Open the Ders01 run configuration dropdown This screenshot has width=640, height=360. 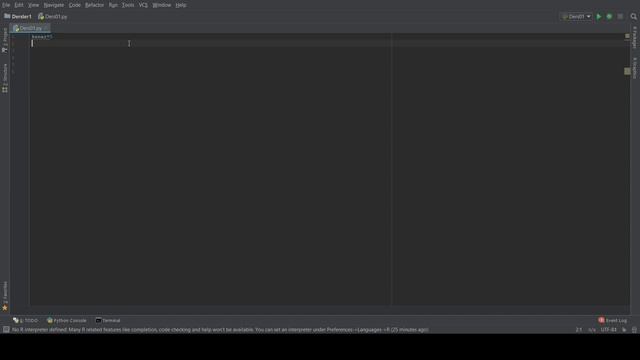(576, 17)
